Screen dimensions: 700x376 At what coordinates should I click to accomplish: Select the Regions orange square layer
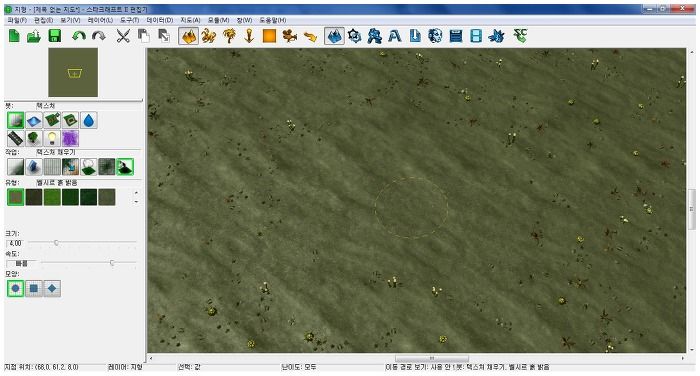click(269, 36)
